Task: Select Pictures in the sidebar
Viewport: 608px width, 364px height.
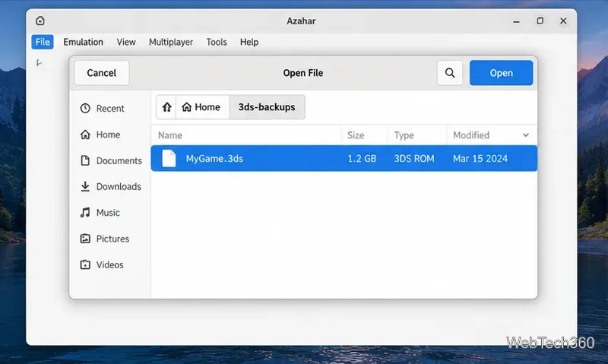Action: point(105,239)
